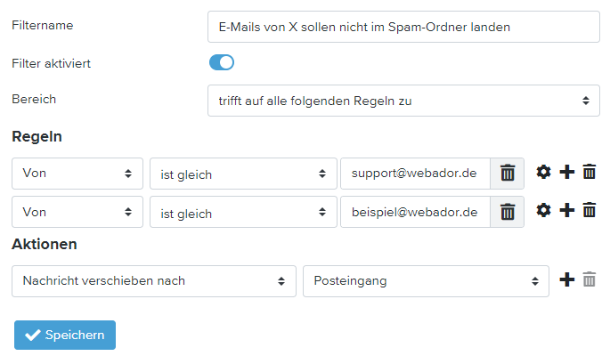Delete the support@webador.de rule with outer trash icon
The image size is (610, 364).
coord(589,173)
